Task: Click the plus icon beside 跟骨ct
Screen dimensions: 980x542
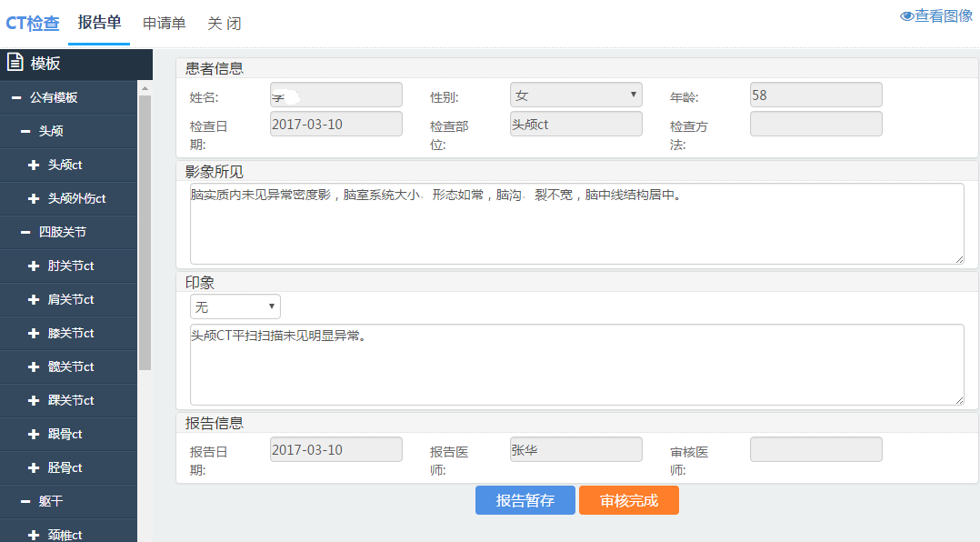Action: click(34, 435)
